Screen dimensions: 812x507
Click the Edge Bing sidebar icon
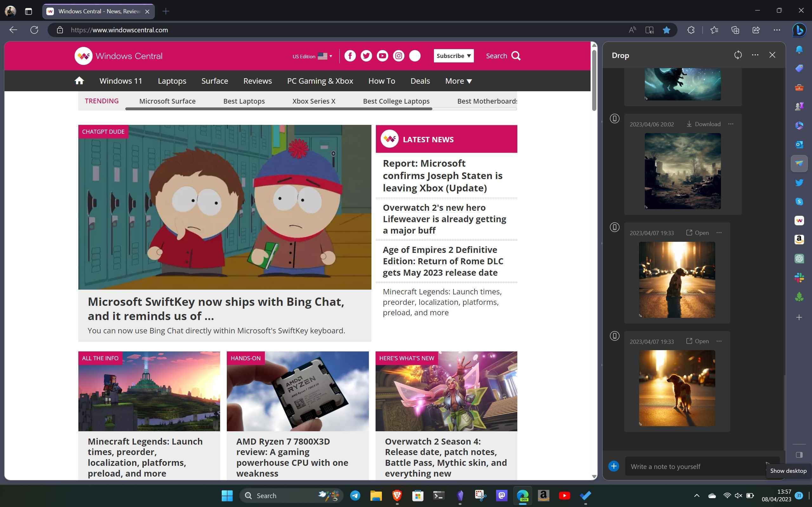(x=800, y=30)
